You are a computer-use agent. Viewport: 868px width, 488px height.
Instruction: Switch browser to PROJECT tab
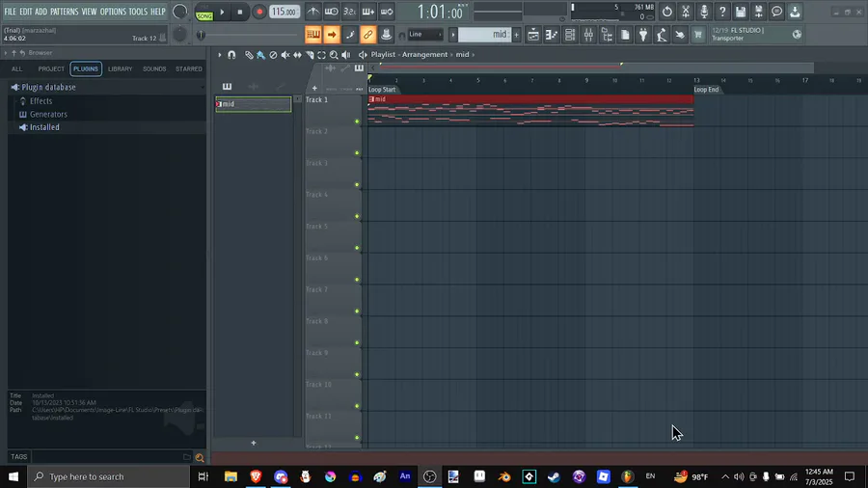click(x=51, y=68)
